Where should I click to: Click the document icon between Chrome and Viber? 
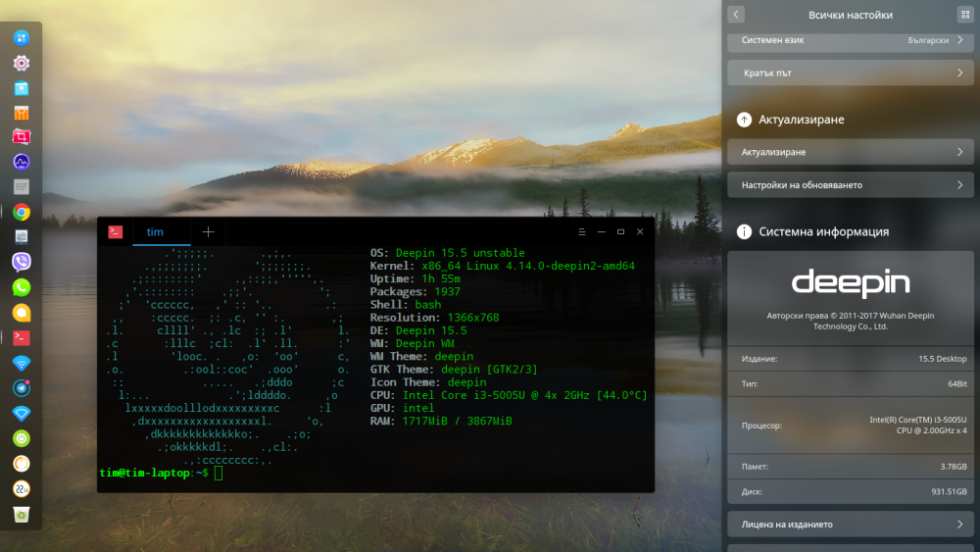22,237
